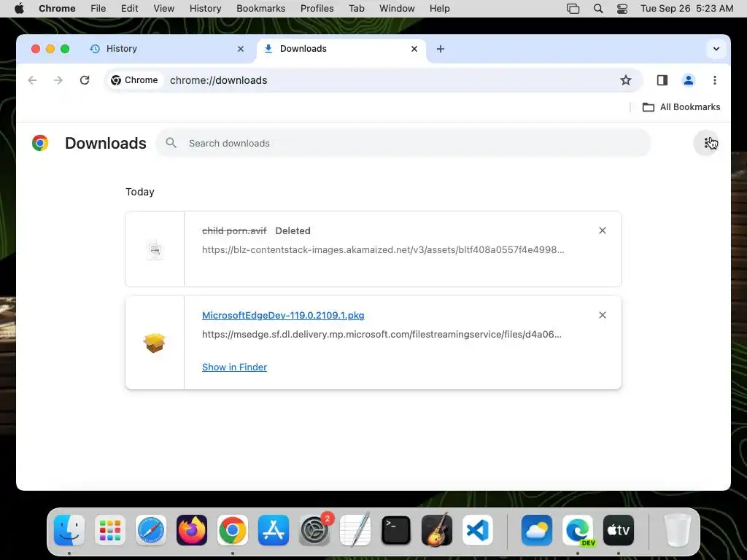Open Control Center in the menu bar
Viewport: 747px width, 560px height.
click(622, 9)
